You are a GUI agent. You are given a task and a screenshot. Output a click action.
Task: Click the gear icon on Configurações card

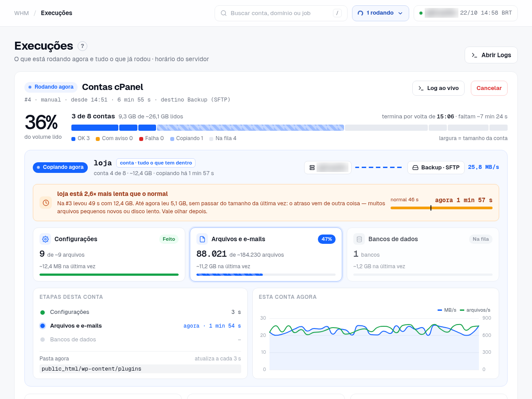tap(45, 239)
